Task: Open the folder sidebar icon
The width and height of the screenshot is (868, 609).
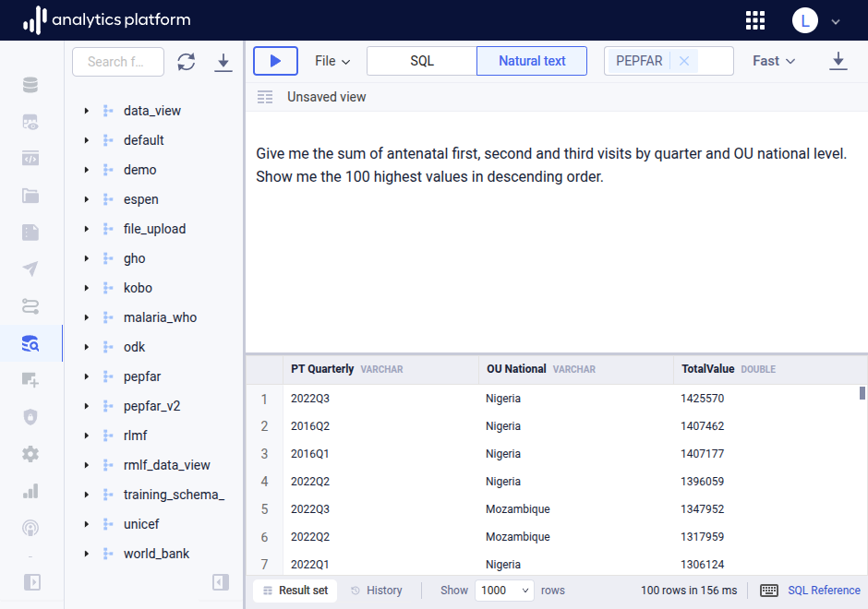Action: tap(30, 196)
